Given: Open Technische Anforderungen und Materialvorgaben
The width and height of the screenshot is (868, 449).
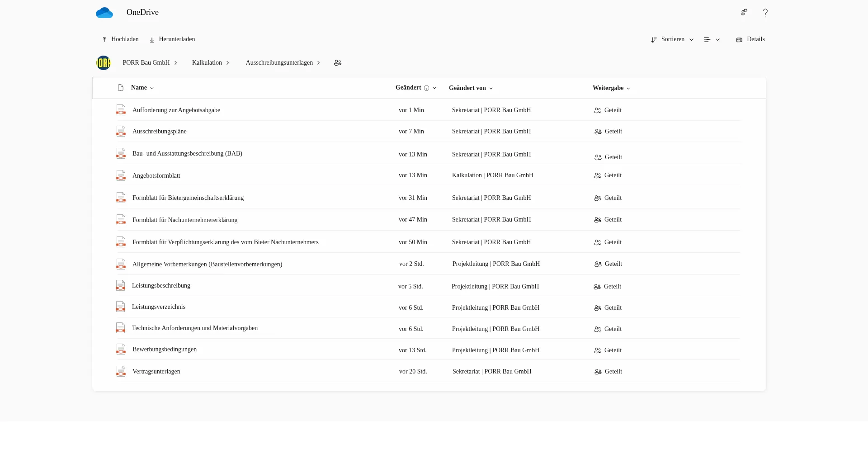Looking at the screenshot, I should (195, 328).
